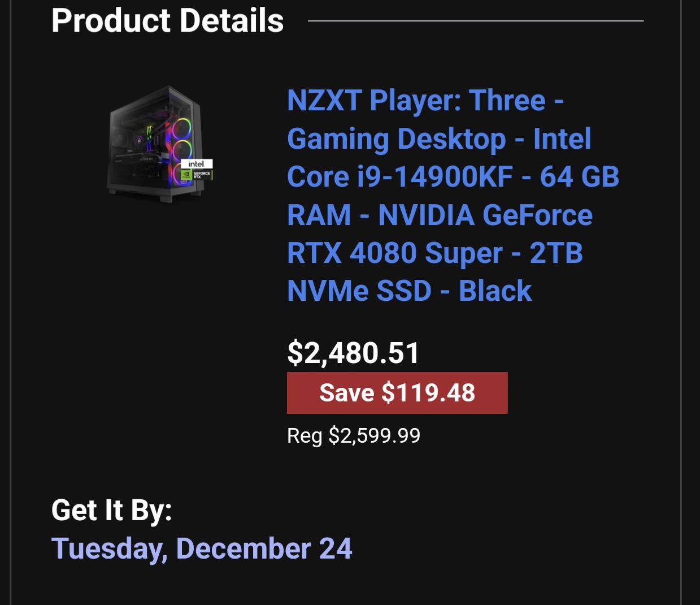700x605 pixels.
Task: Select the "Tuesday, December 24" delivery date
Action: (x=201, y=548)
